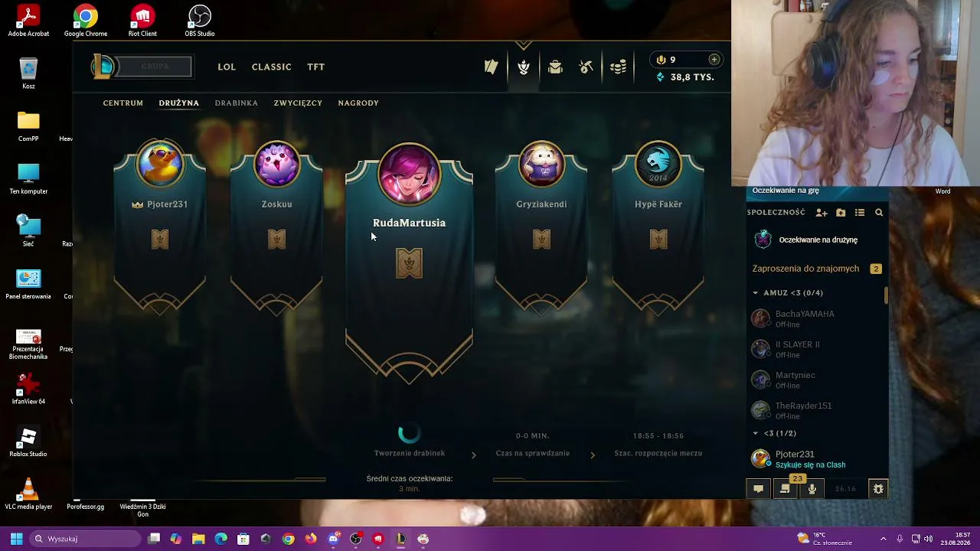Click the Zoskuu player name
Screen dimensions: 980x551
click(276, 204)
